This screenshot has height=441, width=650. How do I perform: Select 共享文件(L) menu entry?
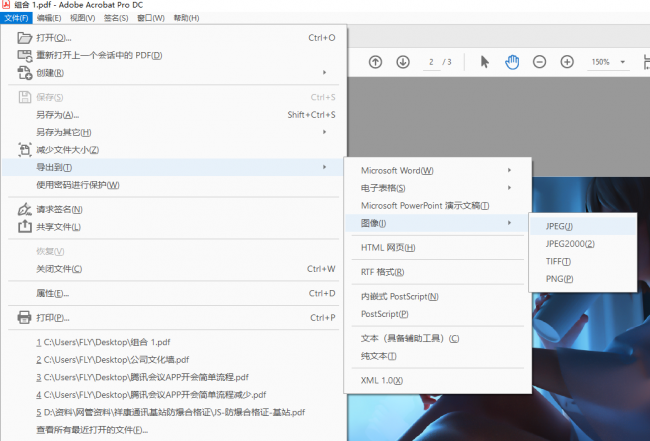click(x=174, y=227)
